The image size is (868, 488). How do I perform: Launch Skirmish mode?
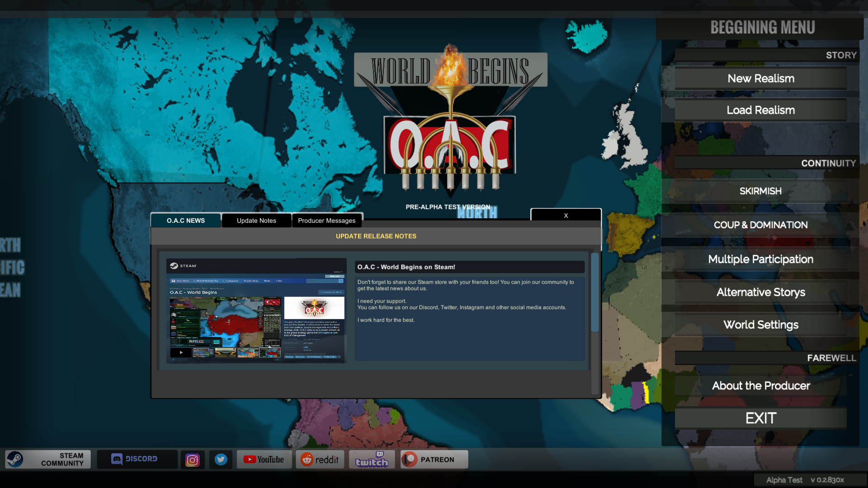(x=760, y=191)
